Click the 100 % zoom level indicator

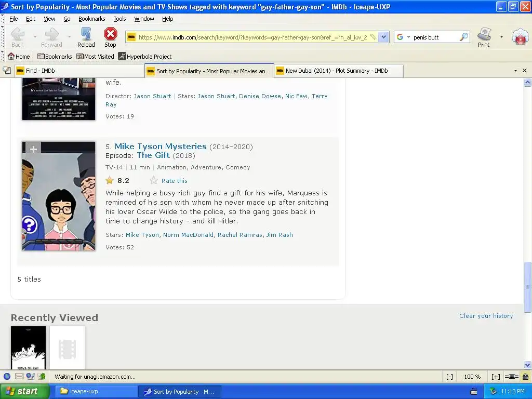472,377
